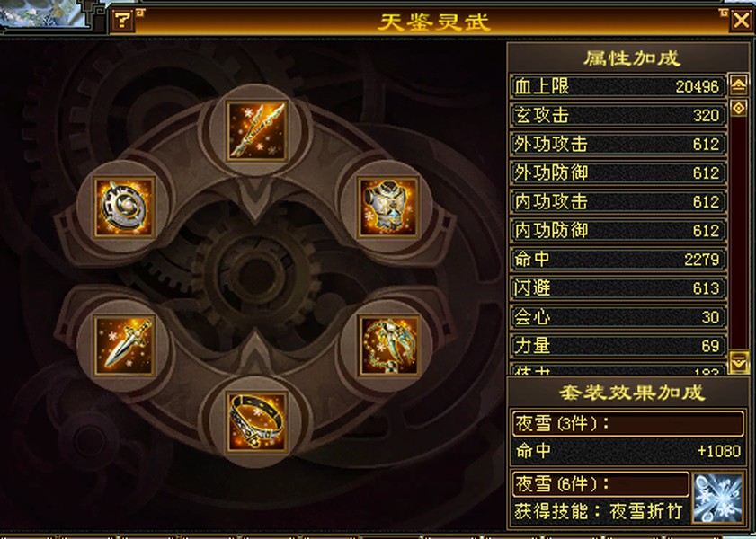Close the 天鉴灵武 window
The image size is (756, 539).
point(741,21)
